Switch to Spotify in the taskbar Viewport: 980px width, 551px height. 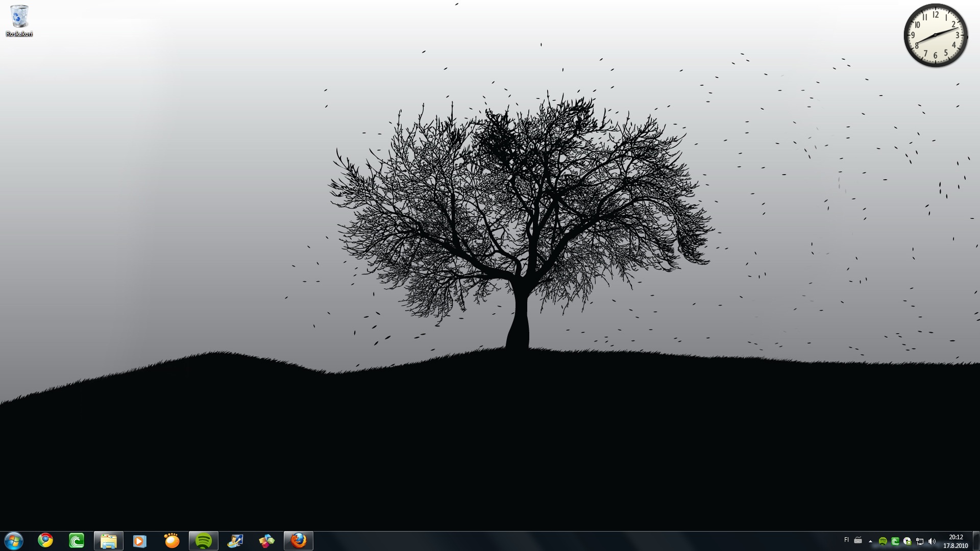[204, 541]
